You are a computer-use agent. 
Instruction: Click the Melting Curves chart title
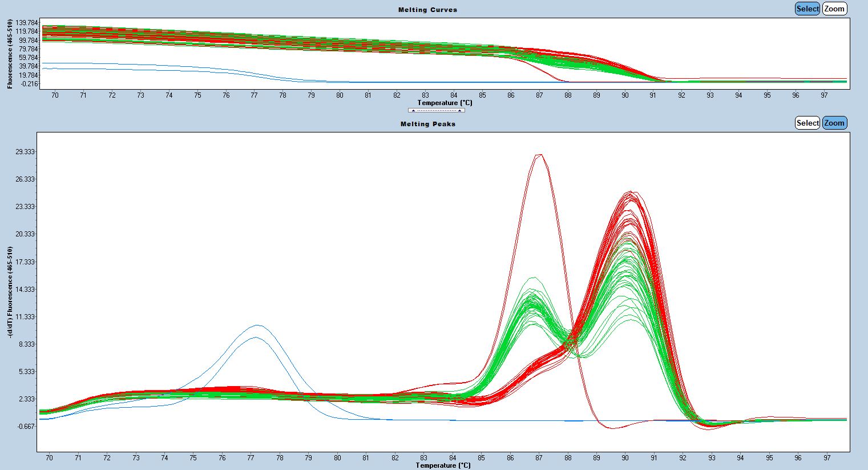[428, 10]
